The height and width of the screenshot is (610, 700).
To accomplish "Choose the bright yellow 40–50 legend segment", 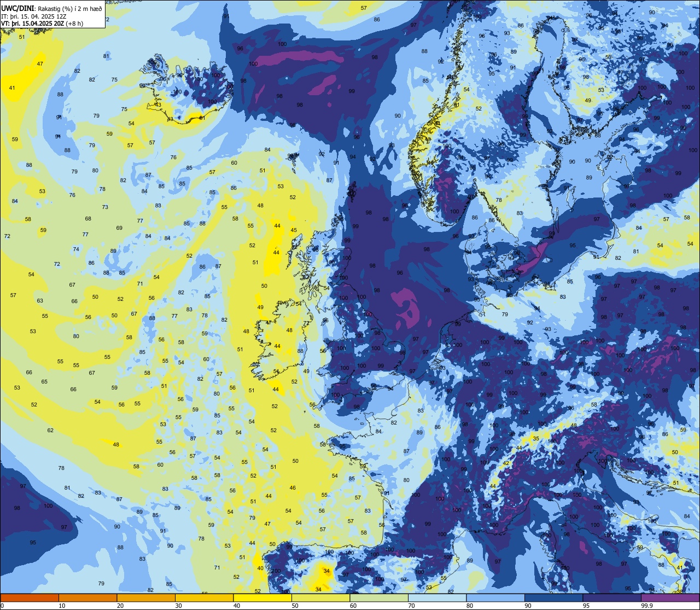I will (x=262, y=597).
